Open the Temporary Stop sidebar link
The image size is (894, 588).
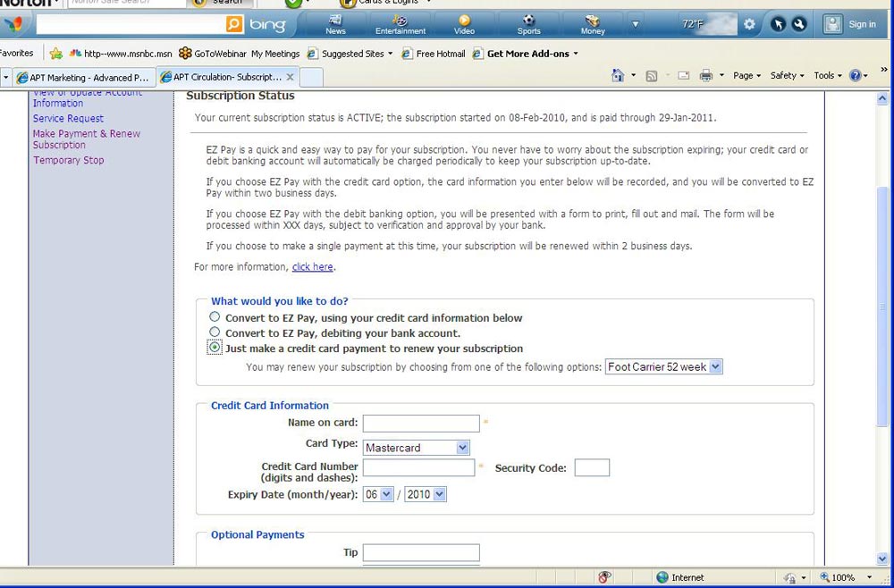pos(68,161)
